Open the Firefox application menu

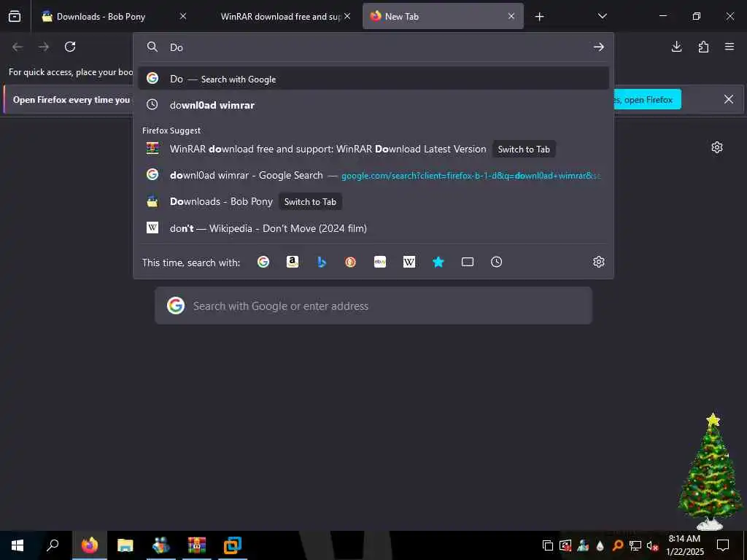pos(729,47)
